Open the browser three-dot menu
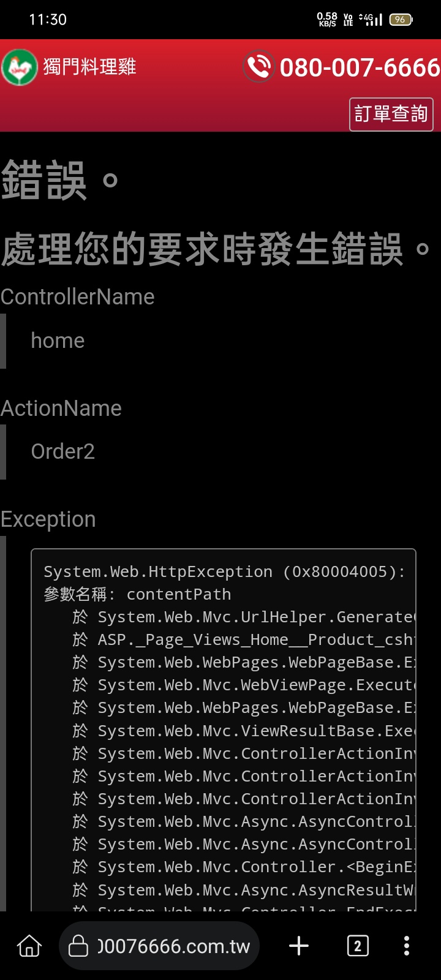 pyautogui.click(x=407, y=946)
